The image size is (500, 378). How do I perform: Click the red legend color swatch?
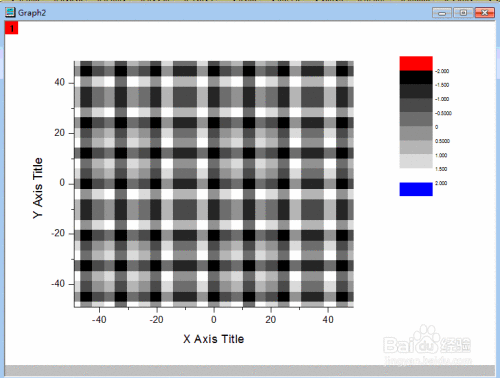[416, 63]
